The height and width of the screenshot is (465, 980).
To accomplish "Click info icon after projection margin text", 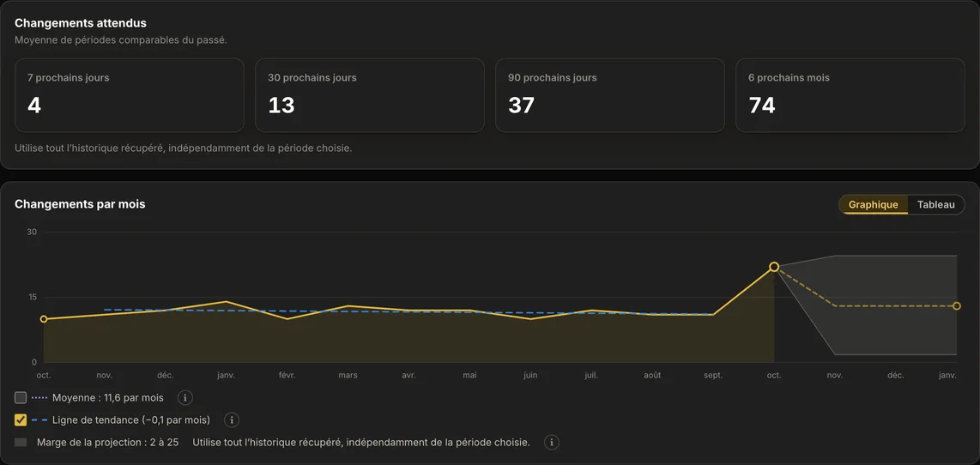I will pyautogui.click(x=551, y=443).
